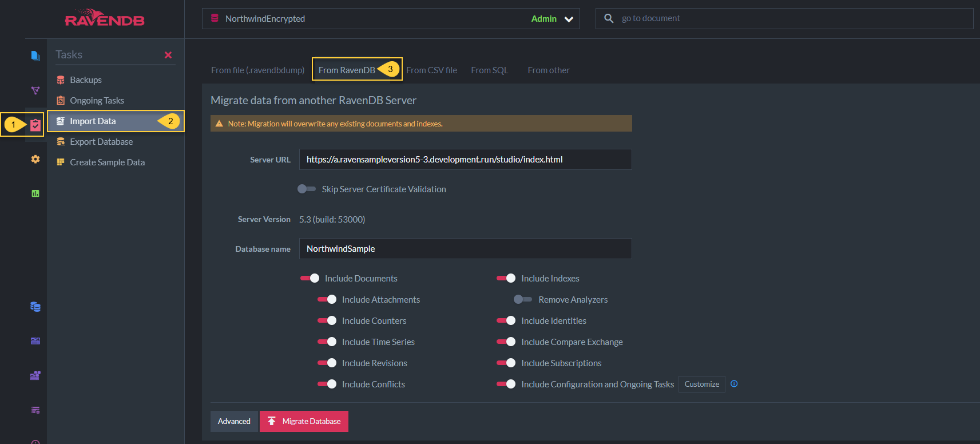Click the warning triangle in the migration note
Viewport: 980px width, 444px height.
[219, 124]
